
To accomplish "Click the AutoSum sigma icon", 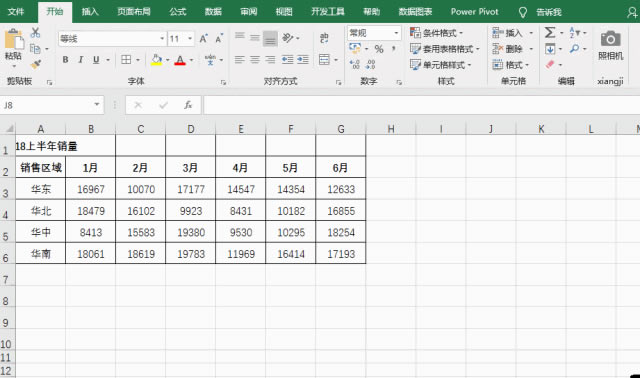I will (x=550, y=32).
